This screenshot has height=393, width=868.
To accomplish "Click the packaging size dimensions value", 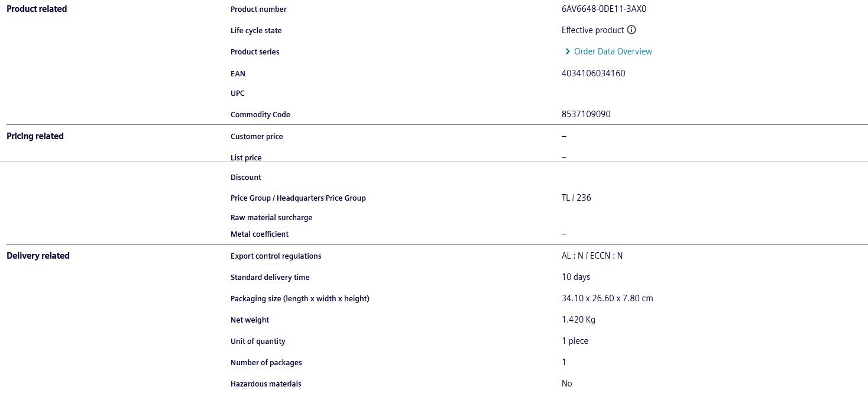I will [x=607, y=298].
